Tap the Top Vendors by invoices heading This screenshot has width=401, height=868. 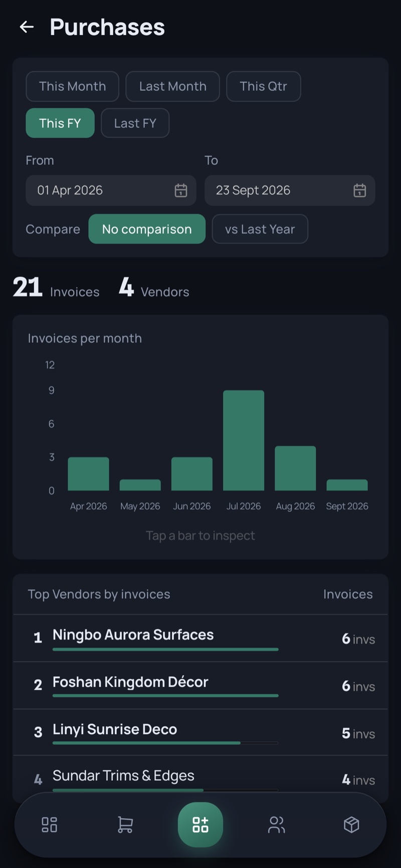(99, 594)
